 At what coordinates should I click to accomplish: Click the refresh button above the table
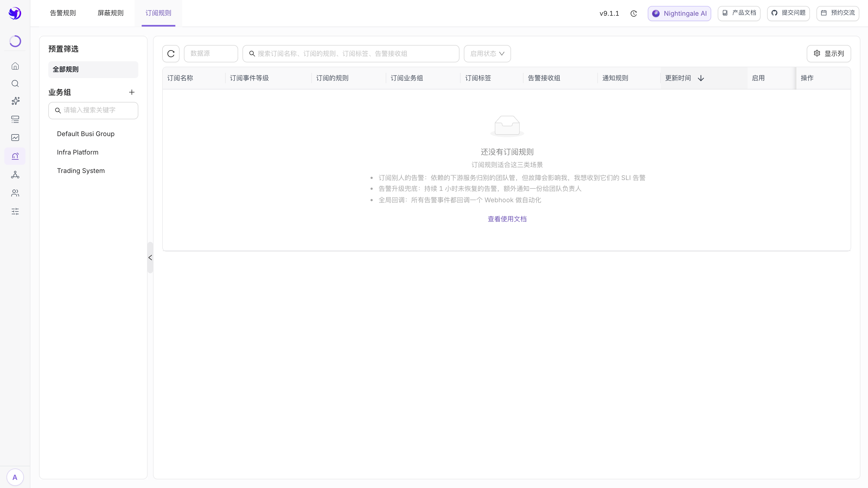171,54
